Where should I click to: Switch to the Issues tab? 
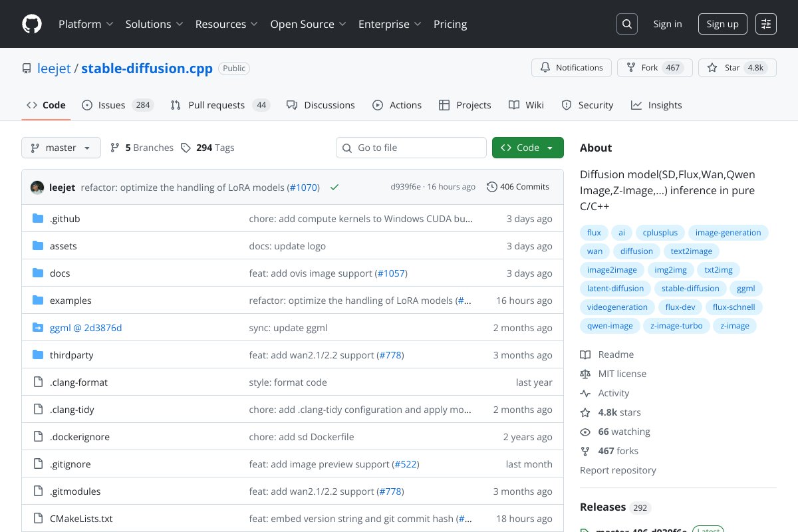(118, 105)
